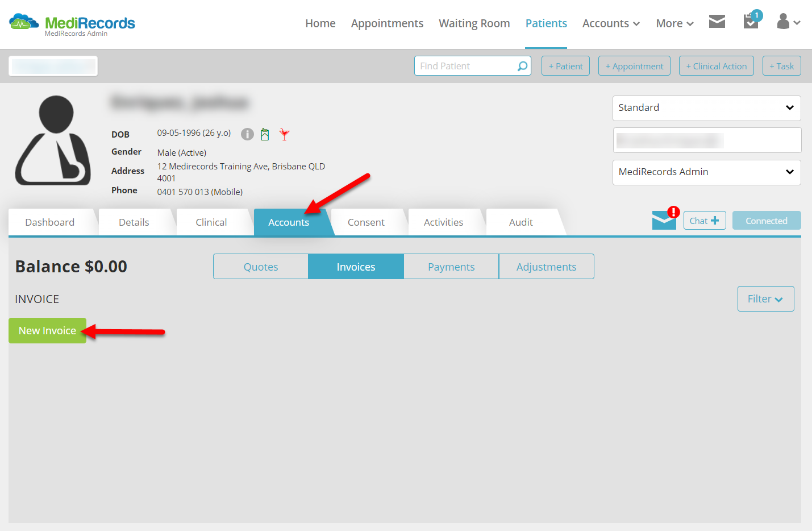Click the search magnifier in Find Patient
This screenshot has height=531, width=812.
pyautogui.click(x=522, y=66)
